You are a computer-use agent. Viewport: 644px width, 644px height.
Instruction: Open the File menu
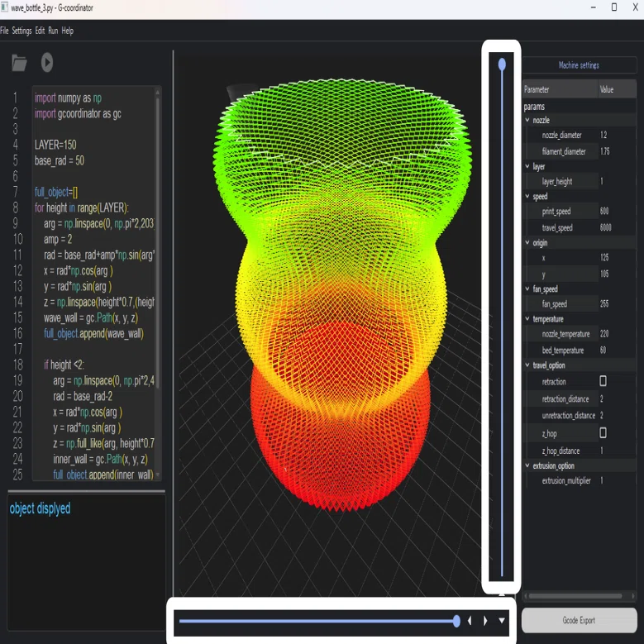pyautogui.click(x=4, y=31)
